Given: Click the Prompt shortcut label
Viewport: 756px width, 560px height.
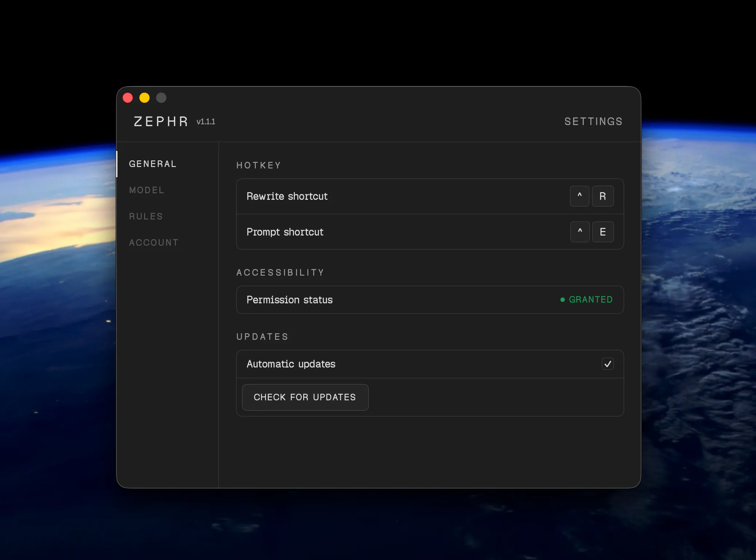Looking at the screenshot, I should pos(285,232).
